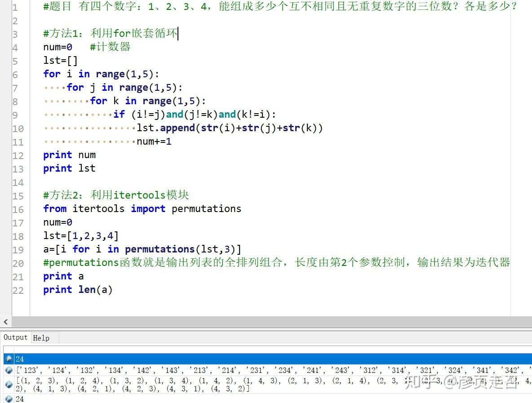Click the print len(a) statement on line 22

pos(77,290)
